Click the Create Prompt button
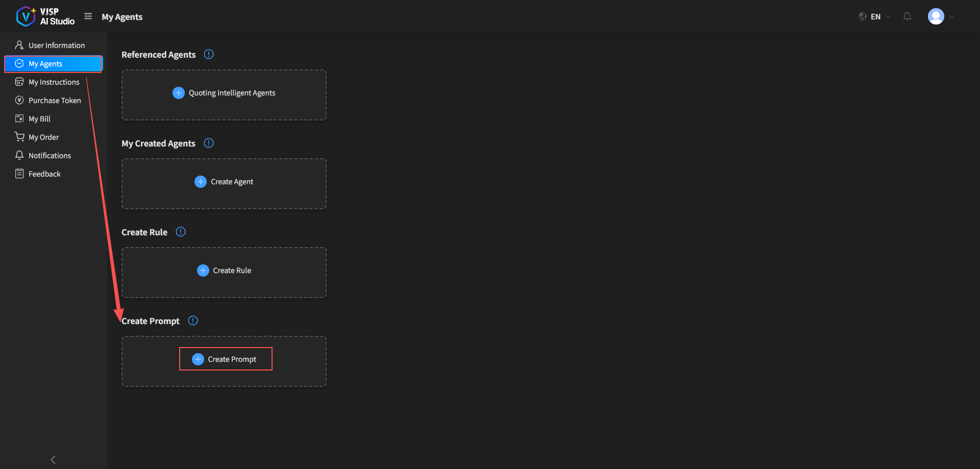This screenshot has height=469, width=980. [x=225, y=359]
